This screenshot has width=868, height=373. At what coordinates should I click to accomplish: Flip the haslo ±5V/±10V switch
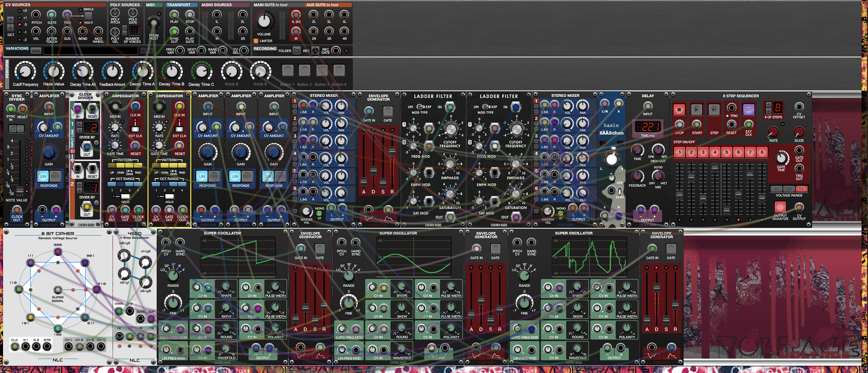point(620,190)
